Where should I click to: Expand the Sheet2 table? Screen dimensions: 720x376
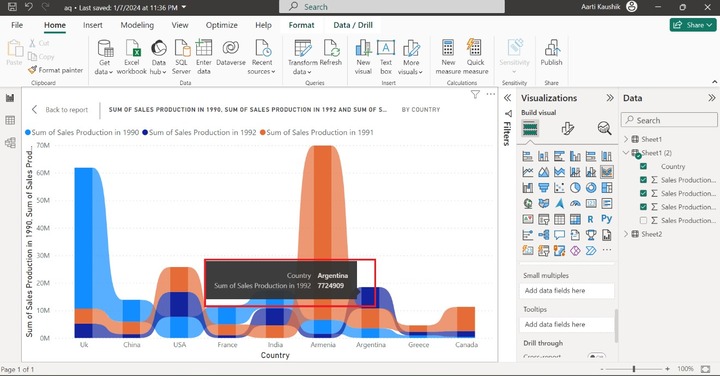click(x=626, y=234)
